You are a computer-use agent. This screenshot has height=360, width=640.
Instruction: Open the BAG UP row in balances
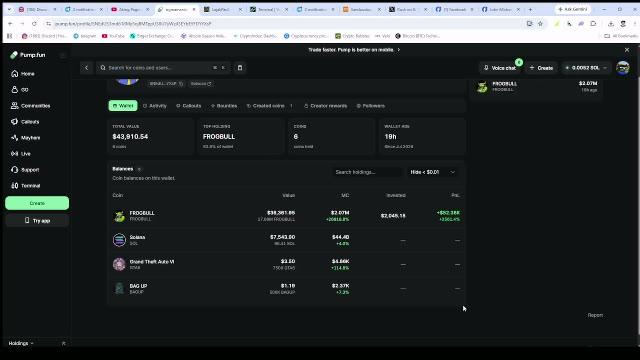(286, 289)
